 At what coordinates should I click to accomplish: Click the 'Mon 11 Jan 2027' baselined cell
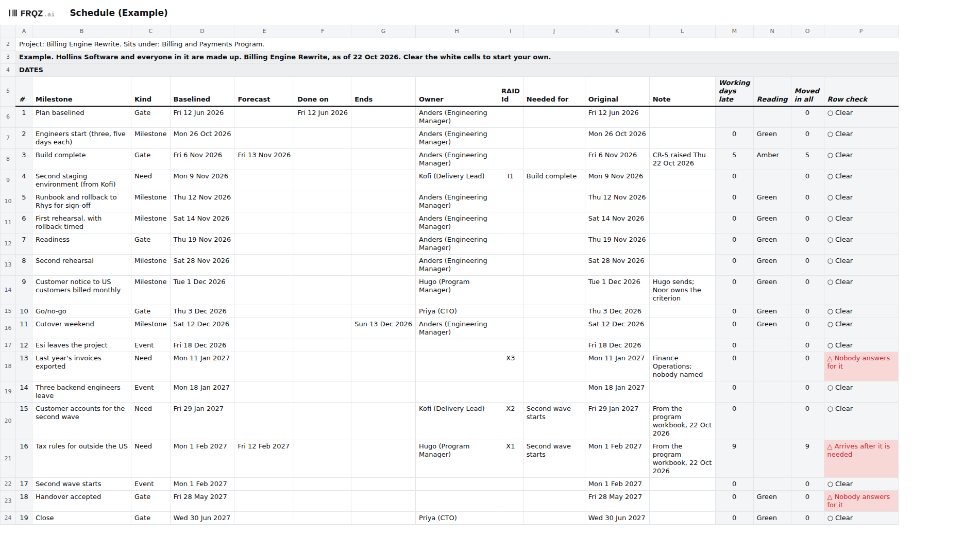coord(202,367)
